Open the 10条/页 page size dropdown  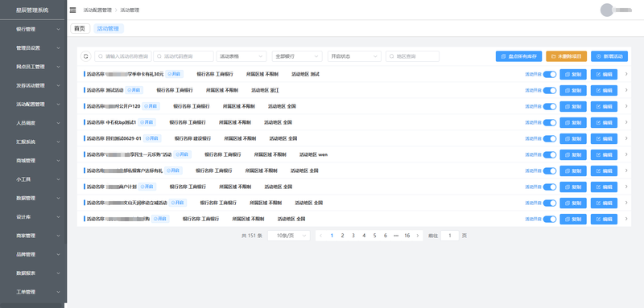(289, 236)
